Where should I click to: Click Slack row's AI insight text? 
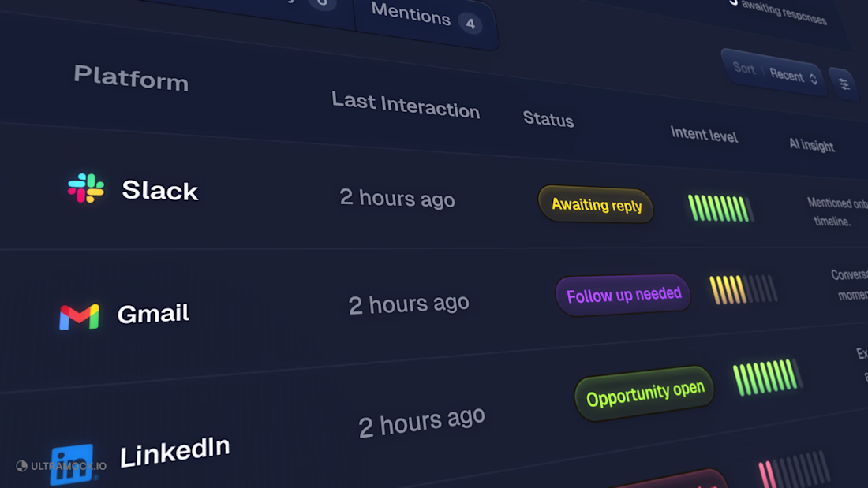coord(837,212)
